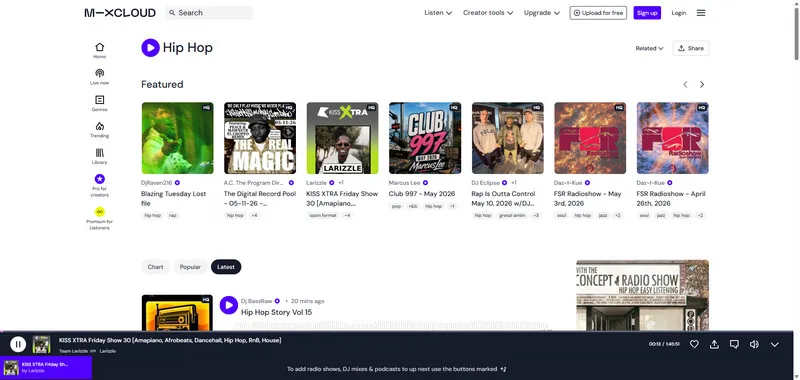Switch to the Chart tab
Image resolution: width=800 pixels, height=380 pixels.
(x=156, y=267)
